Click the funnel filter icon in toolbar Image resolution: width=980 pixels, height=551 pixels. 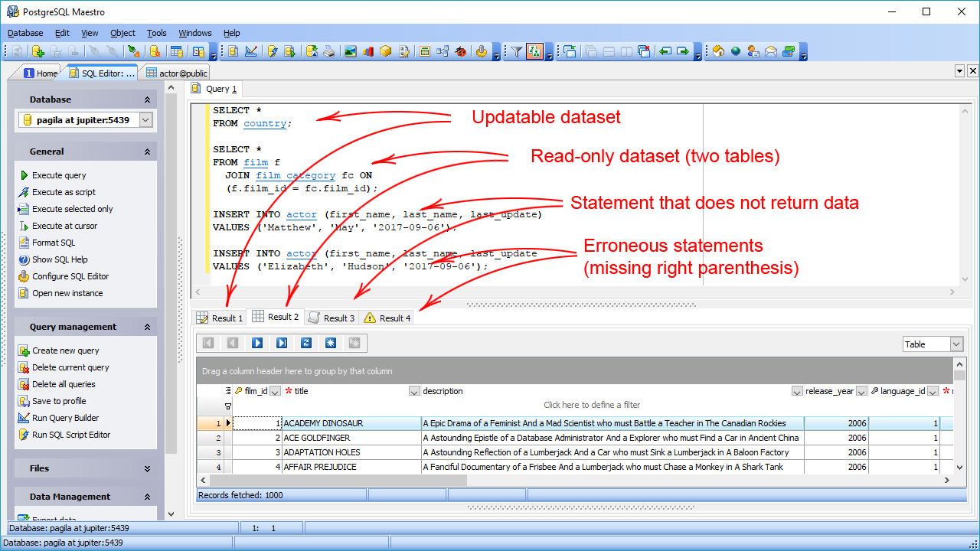coord(517,52)
